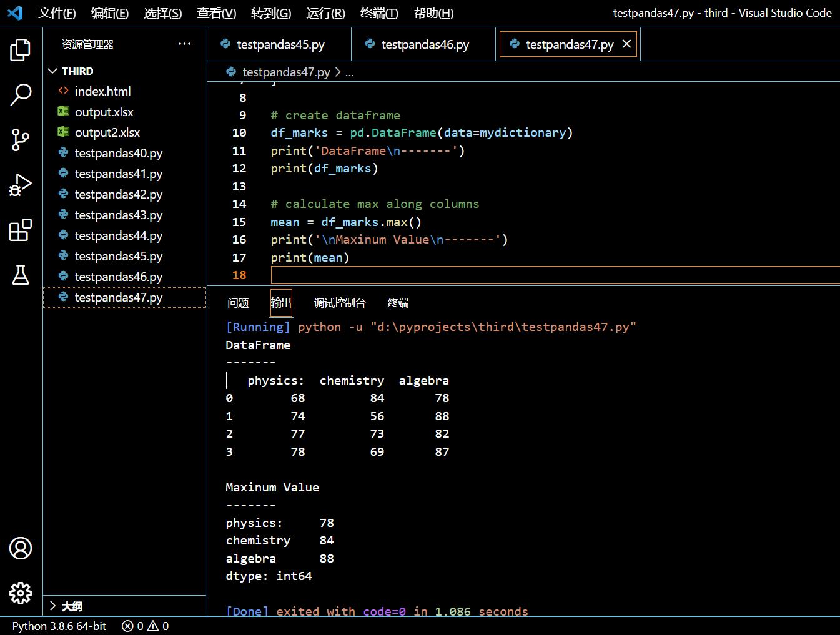This screenshot has width=840, height=635.
Task: Click the print(mean) code line
Action: [x=310, y=258]
